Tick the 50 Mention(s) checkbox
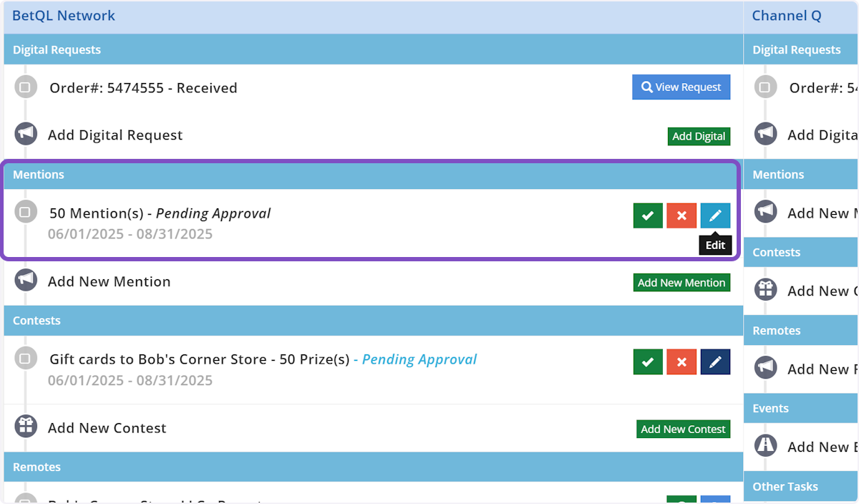Viewport: 859px width, 504px height. point(25,212)
